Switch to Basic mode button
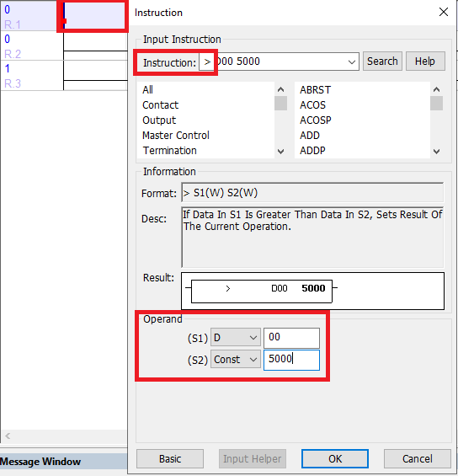 tap(170, 458)
